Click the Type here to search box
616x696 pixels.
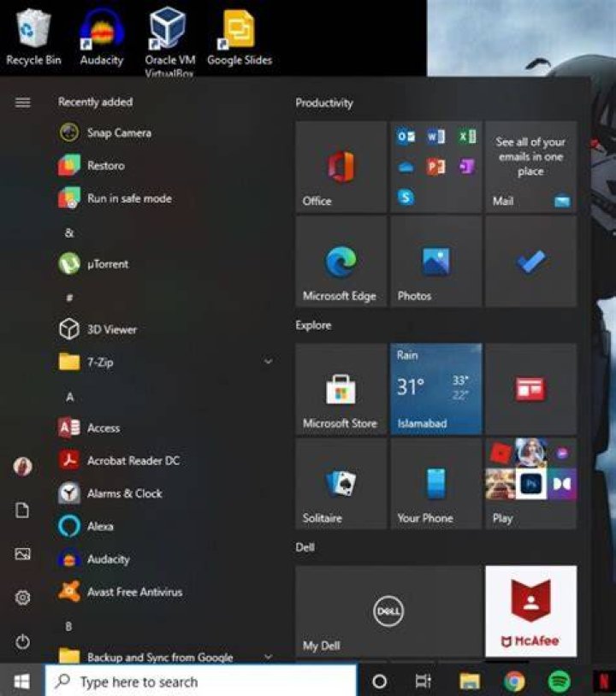201,681
